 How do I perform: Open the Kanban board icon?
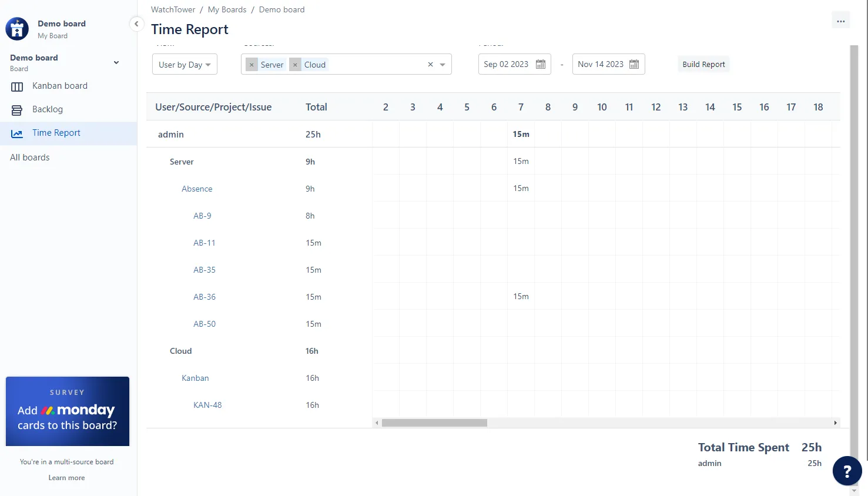click(x=17, y=86)
